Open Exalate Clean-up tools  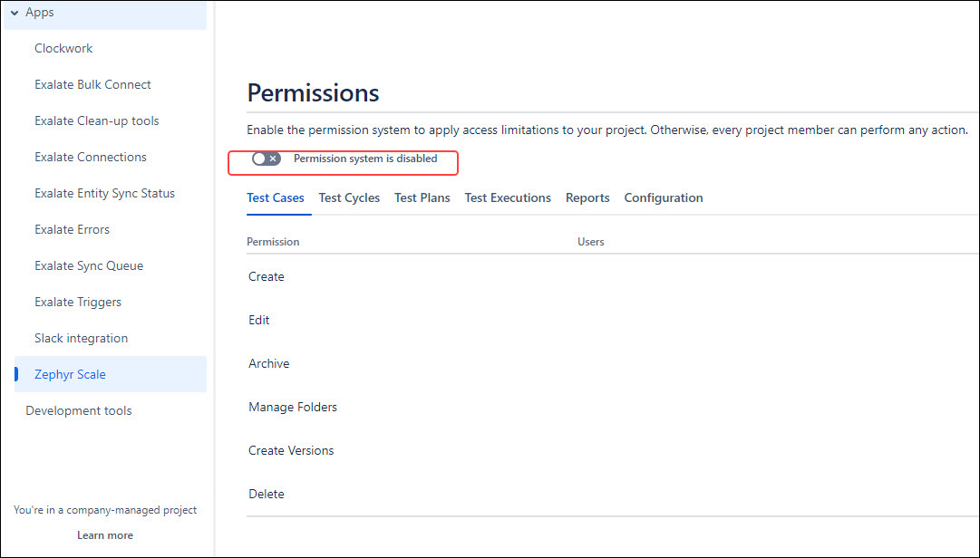coord(96,120)
